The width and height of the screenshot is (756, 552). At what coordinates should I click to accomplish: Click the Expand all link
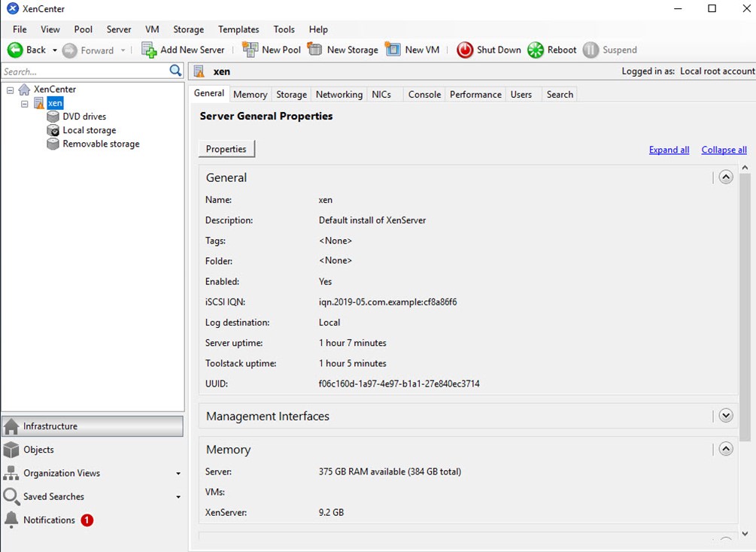point(669,150)
